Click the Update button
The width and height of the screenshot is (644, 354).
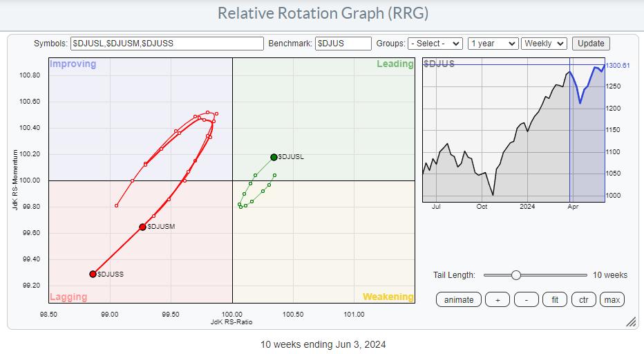[x=591, y=43]
